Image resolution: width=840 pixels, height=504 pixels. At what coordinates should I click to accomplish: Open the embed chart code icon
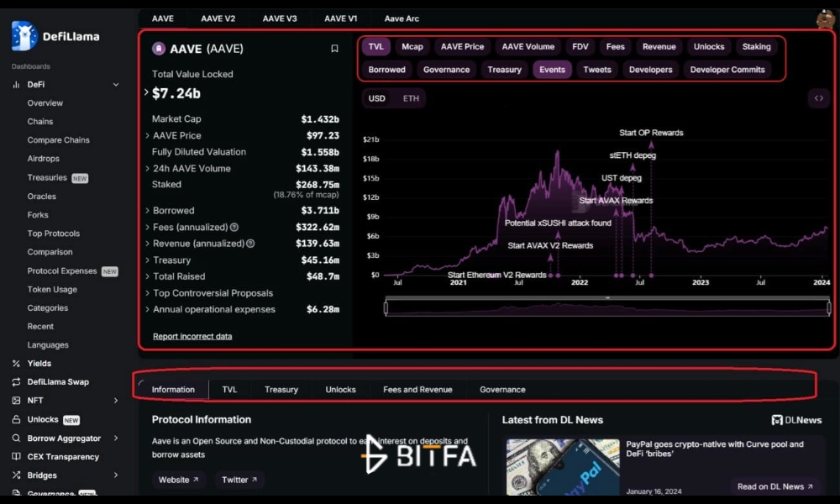818,98
